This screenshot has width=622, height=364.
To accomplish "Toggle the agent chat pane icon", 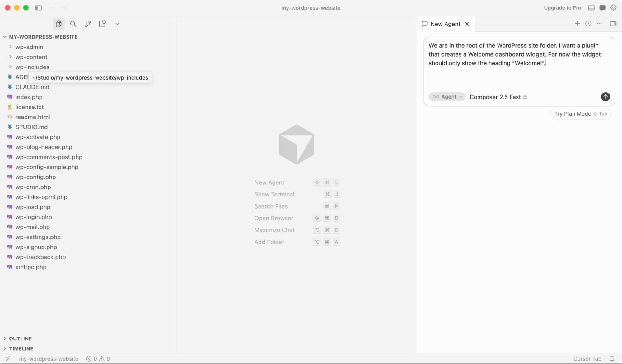I will 602,8.
